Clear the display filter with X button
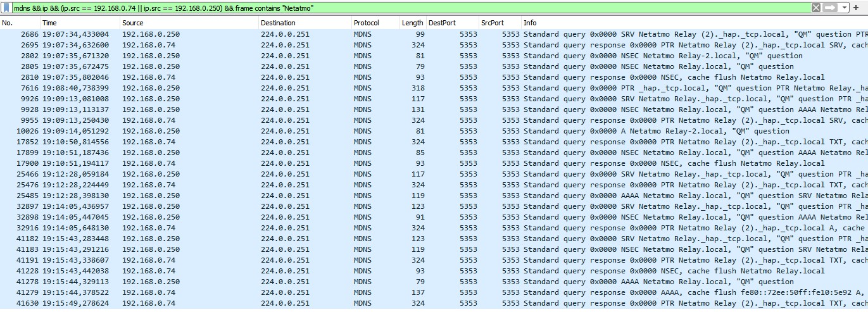The width and height of the screenshot is (868, 312). (x=816, y=8)
